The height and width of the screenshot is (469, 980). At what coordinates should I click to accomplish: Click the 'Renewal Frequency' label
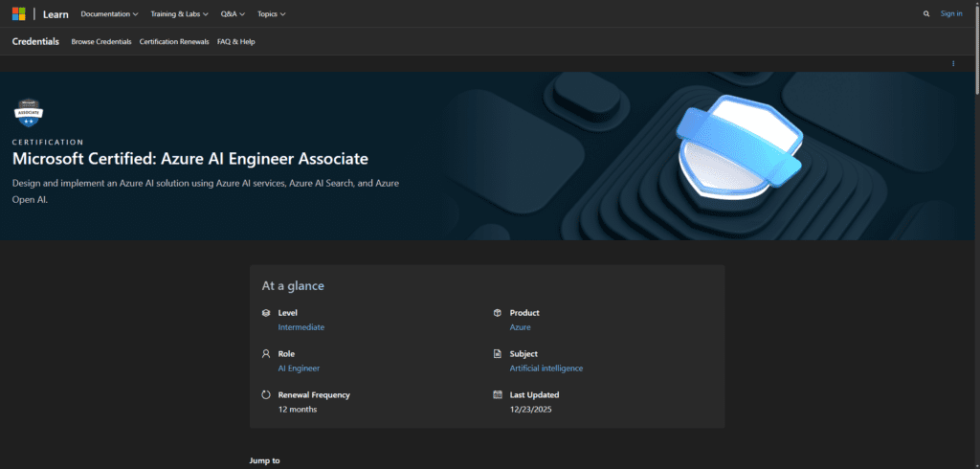click(x=314, y=395)
